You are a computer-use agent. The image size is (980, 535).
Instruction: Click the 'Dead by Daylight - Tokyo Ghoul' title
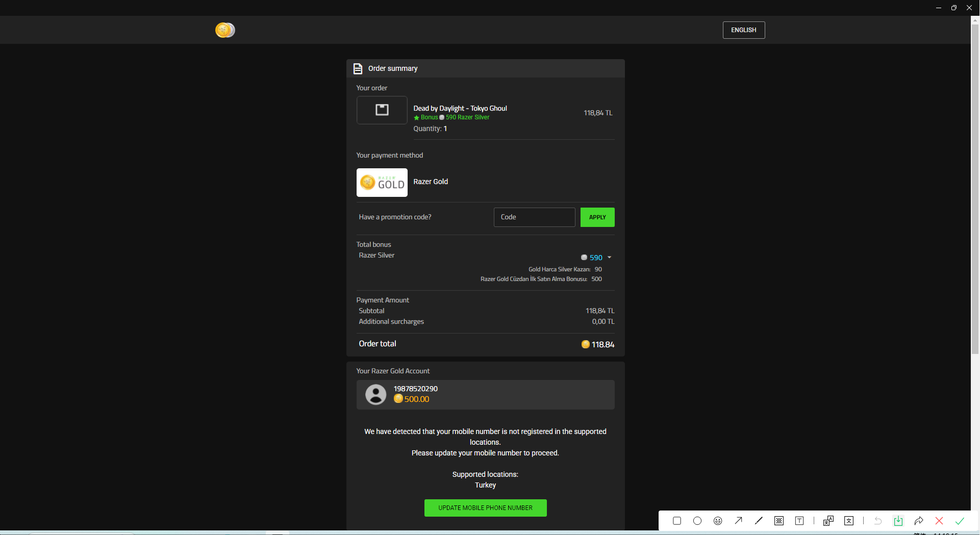[460, 108]
